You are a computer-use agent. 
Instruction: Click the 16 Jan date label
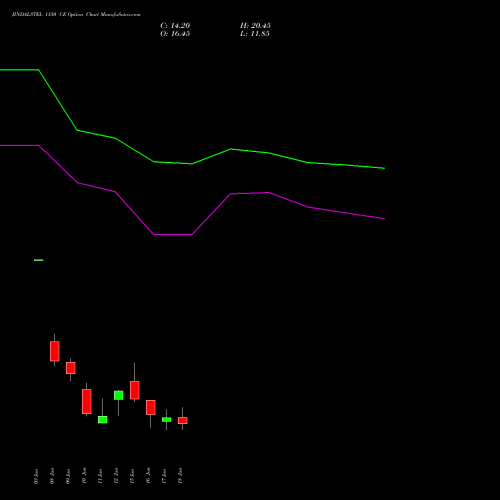coord(148,476)
